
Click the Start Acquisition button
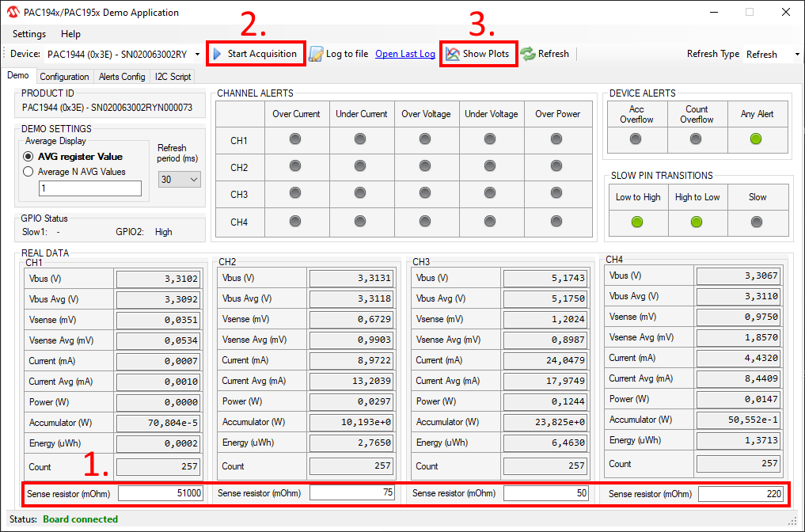[256, 53]
